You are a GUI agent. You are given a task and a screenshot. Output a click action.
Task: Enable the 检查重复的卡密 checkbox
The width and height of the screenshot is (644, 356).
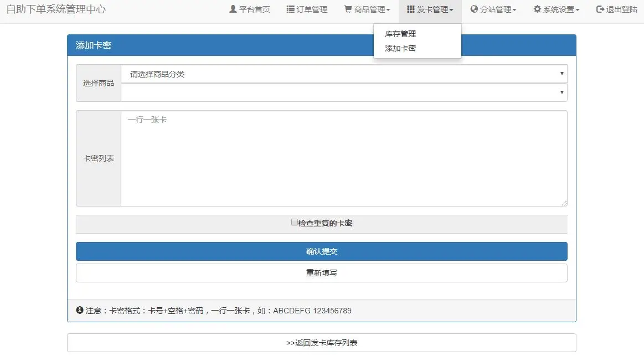[x=294, y=223]
